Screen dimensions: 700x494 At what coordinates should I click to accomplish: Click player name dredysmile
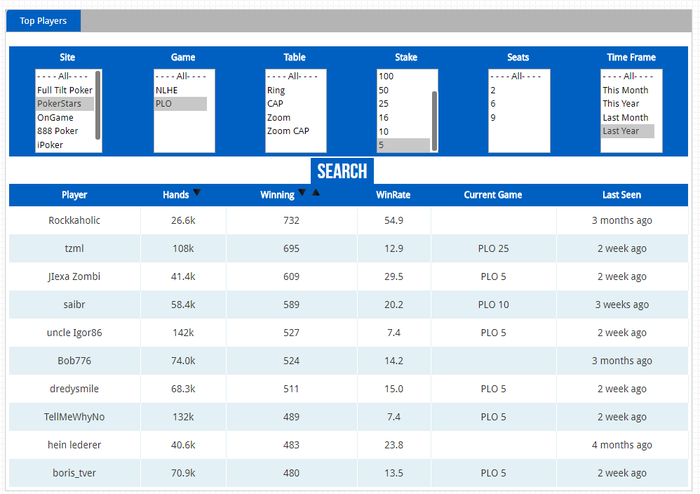click(x=74, y=389)
